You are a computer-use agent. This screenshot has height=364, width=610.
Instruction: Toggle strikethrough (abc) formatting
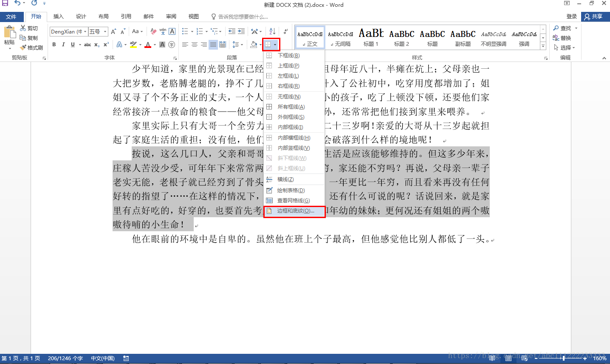pos(88,45)
